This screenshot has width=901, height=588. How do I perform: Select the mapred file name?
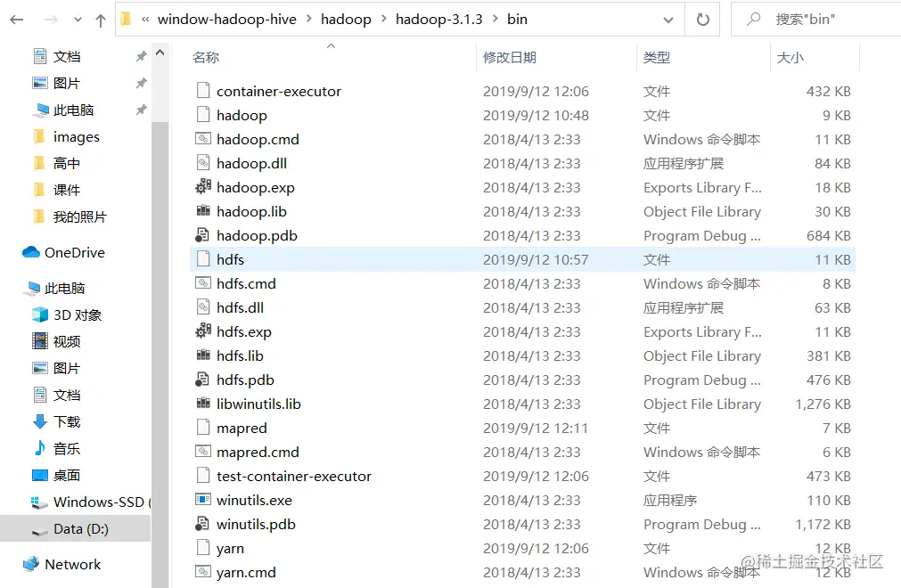click(x=242, y=429)
